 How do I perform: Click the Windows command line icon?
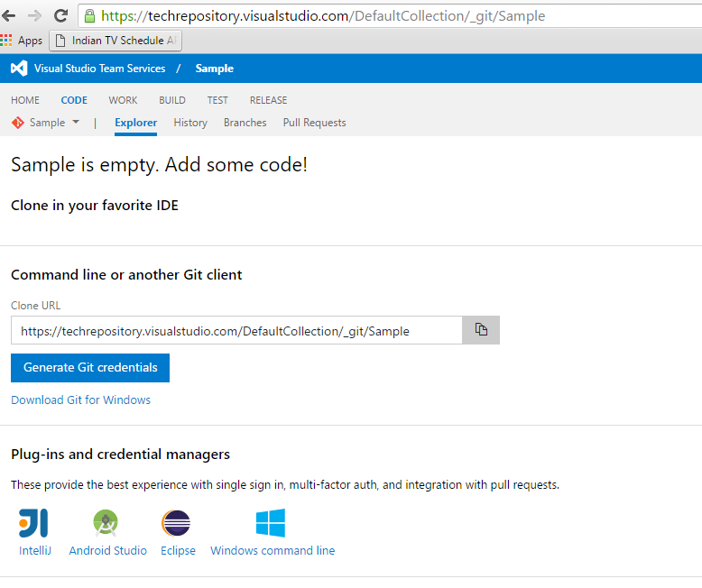click(x=271, y=523)
